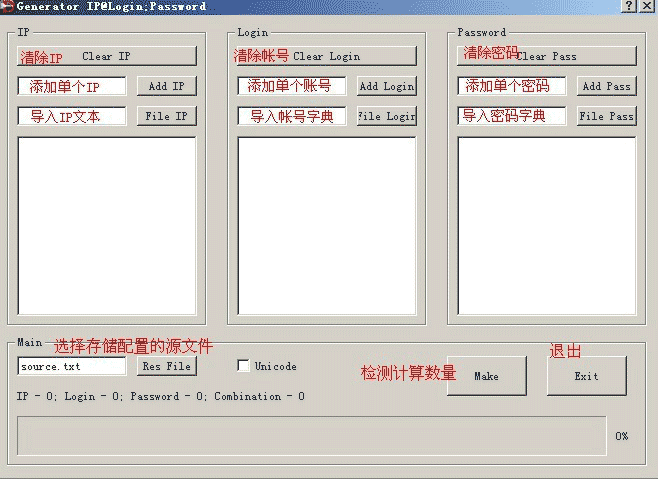
Task: Click the Clear IP button
Action: [x=107, y=56]
